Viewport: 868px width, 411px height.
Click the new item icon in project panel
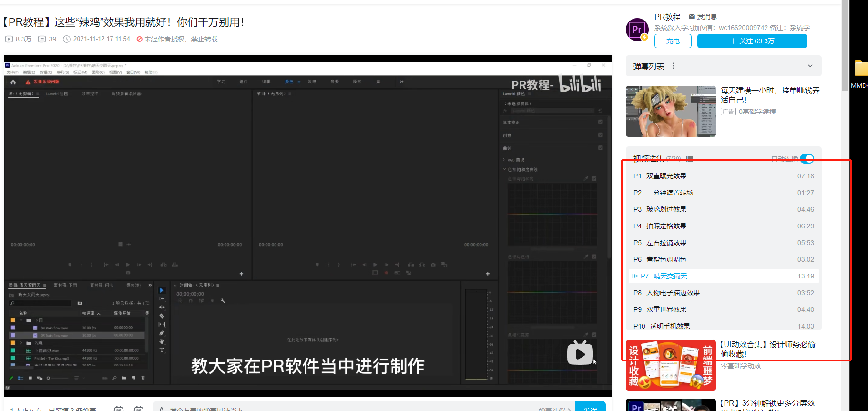point(133,378)
